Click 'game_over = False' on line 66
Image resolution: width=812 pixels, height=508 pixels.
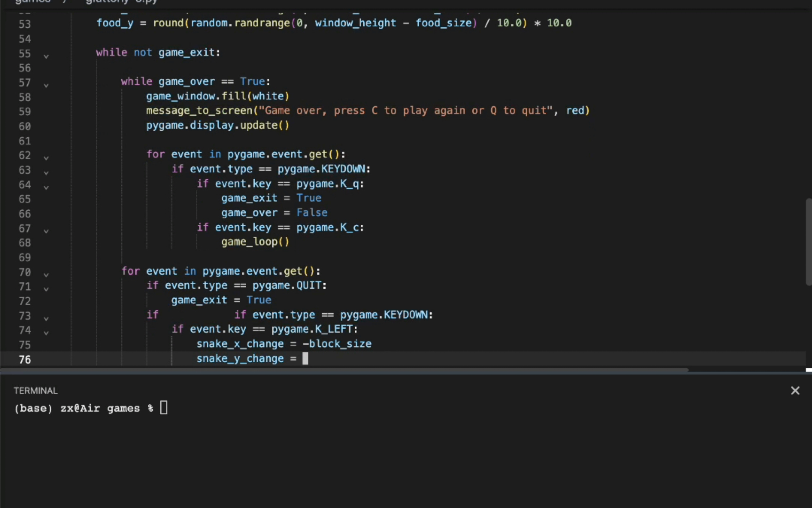pos(274,213)
